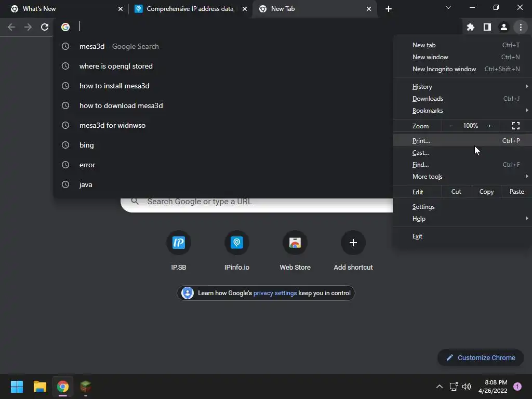
Task: Click the search magnifier icon
Action: [x=135, y=201]
